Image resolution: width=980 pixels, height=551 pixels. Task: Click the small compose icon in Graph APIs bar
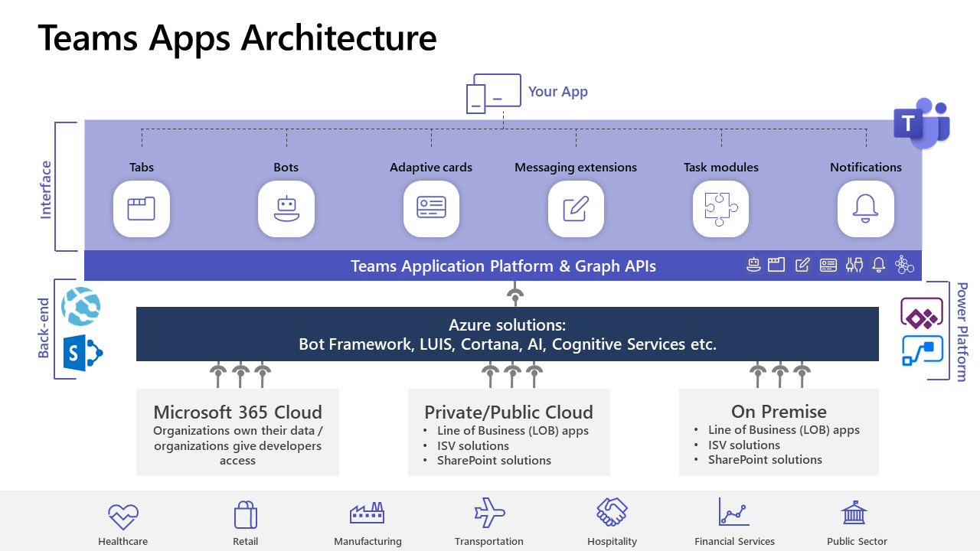point(802,265)
